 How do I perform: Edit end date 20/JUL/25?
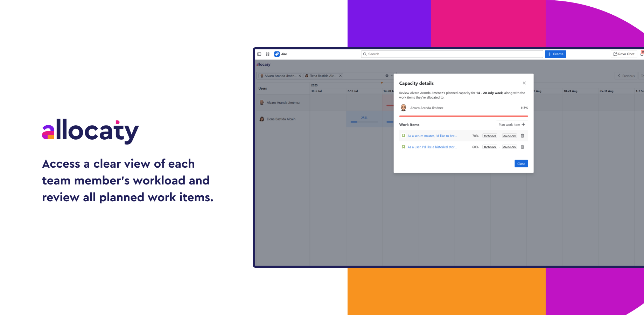click(510, 136)
